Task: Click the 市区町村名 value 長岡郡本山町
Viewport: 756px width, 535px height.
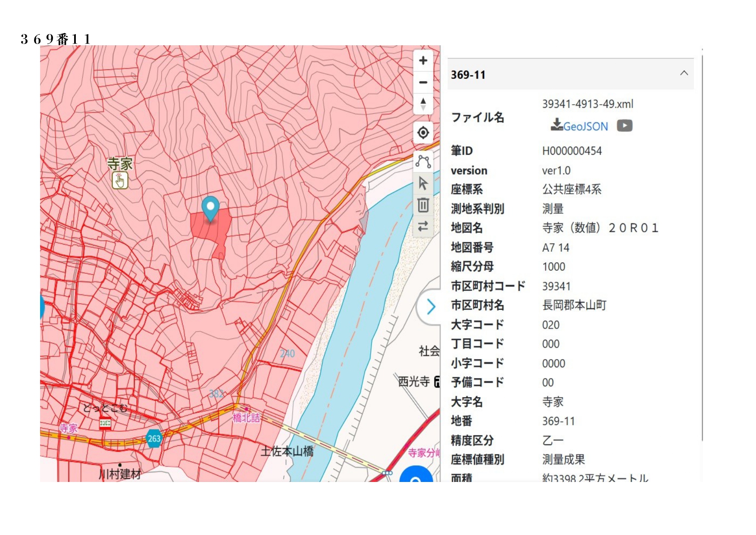Action: pyautogui.click(x=574, y=305)
